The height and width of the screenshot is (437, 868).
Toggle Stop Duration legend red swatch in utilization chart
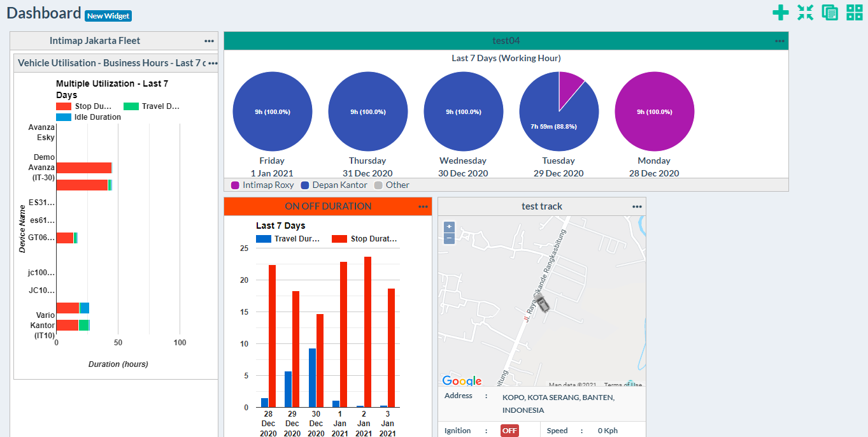click(x=64, y=106)
